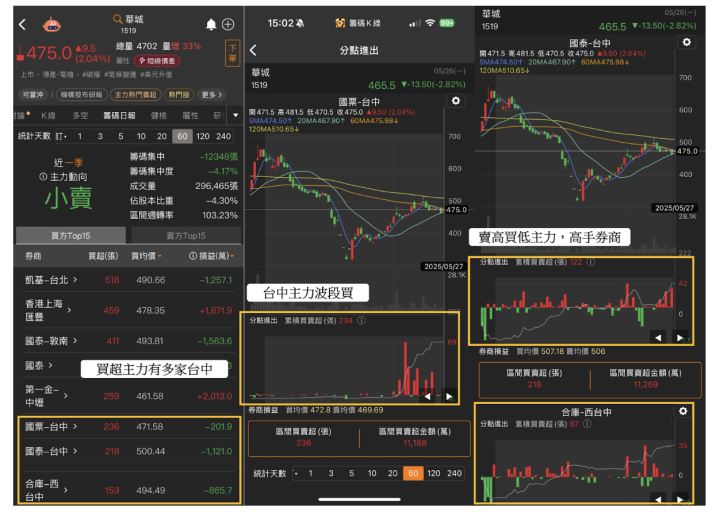The image size is (720, 516).
Task: Open chart settings gear for 合庫-西台中
Action: coord(683,411)
